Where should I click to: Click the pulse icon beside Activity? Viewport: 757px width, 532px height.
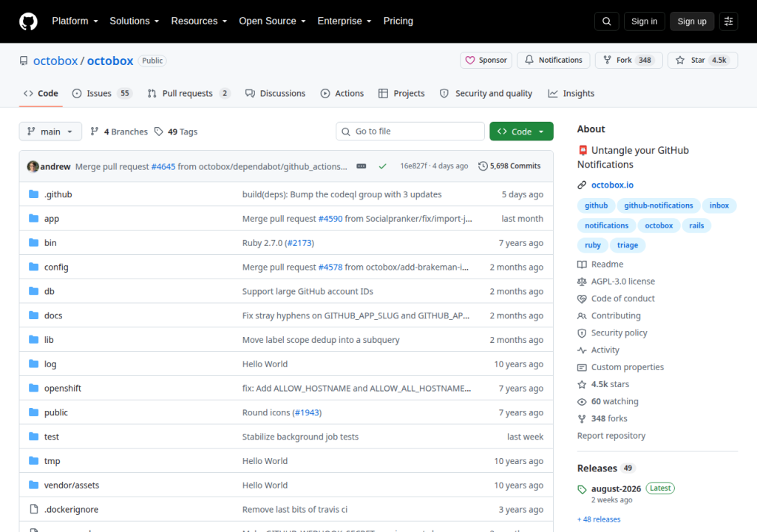(582, 350)
